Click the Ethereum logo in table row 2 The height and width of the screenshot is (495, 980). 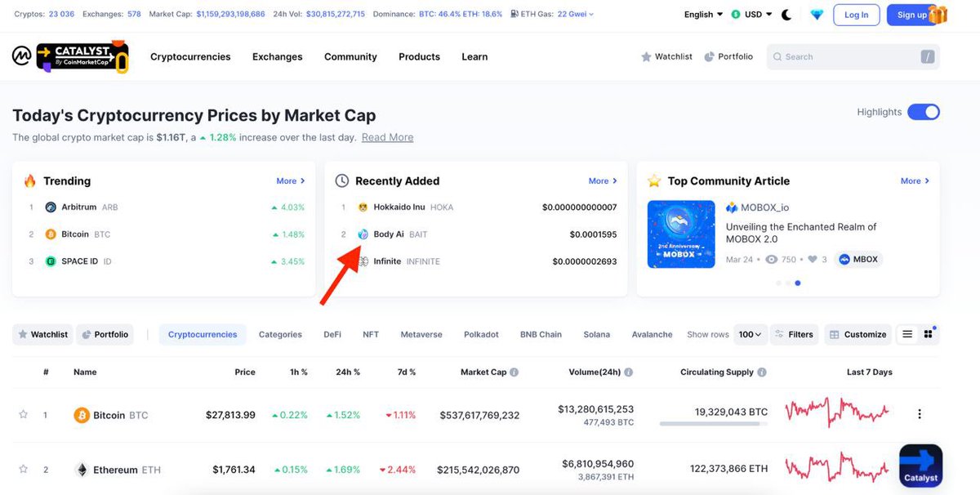coord(82,470)
